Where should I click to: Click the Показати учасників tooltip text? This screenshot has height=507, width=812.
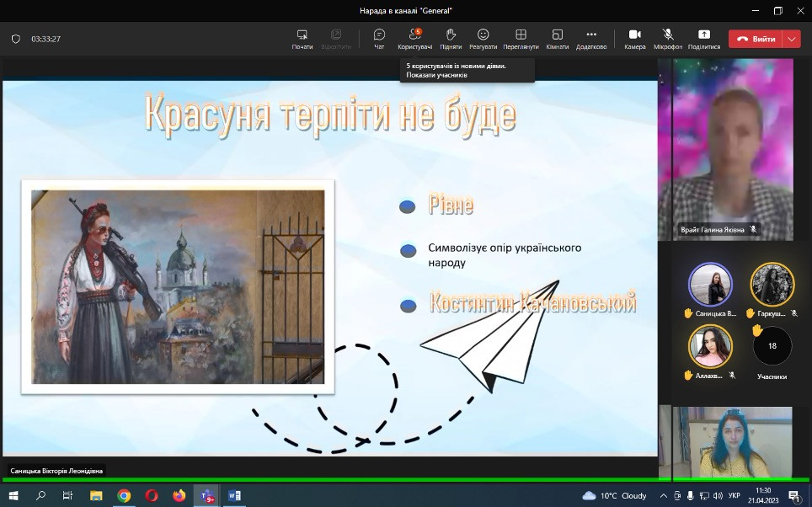[436, 75]
